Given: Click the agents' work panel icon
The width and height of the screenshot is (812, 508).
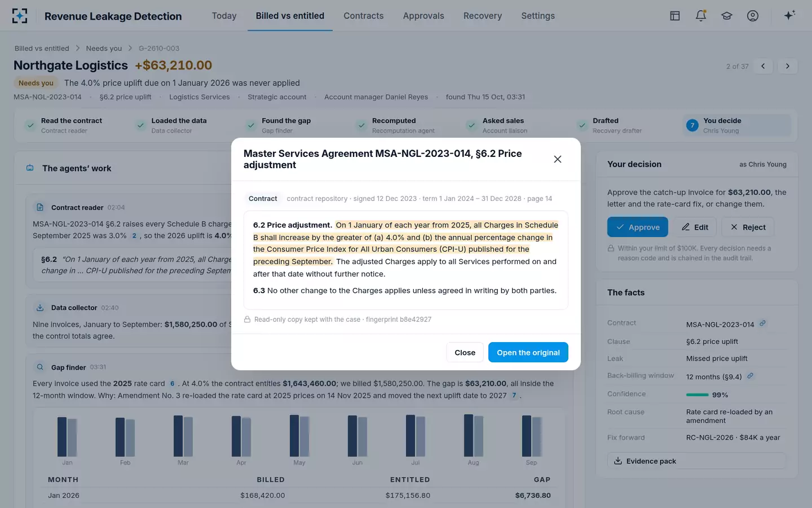Looking at the screenshot, I should pos(30,168).
